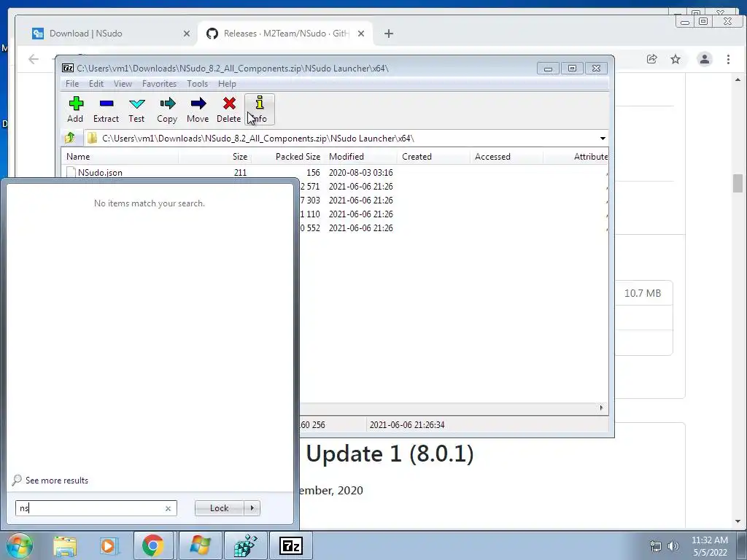Screen dimensions: 747x560
Task: Sort by the Modified column header
Action: (360, 157)
